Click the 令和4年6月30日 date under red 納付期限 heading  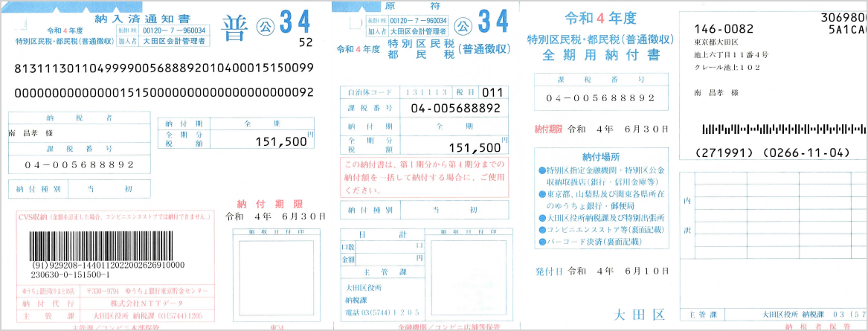(275, 216)
